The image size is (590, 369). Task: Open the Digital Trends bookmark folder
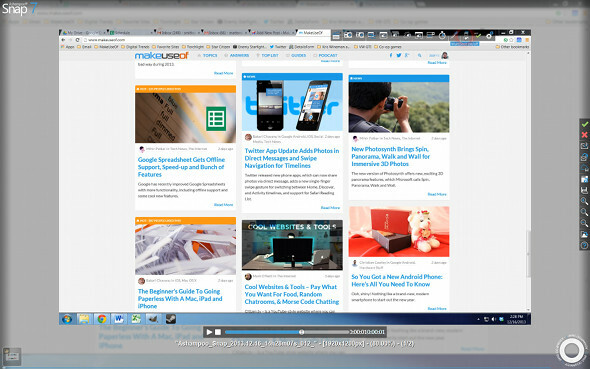click(135, 47)
